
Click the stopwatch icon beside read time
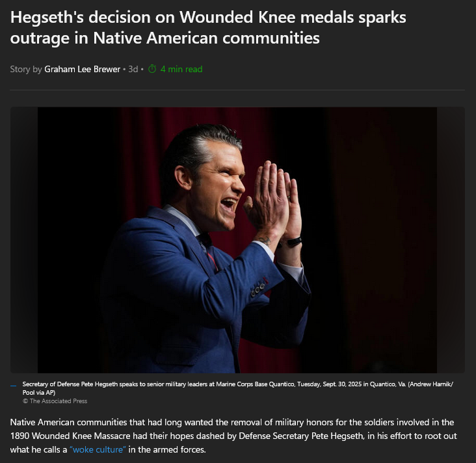tap(152, 69)
